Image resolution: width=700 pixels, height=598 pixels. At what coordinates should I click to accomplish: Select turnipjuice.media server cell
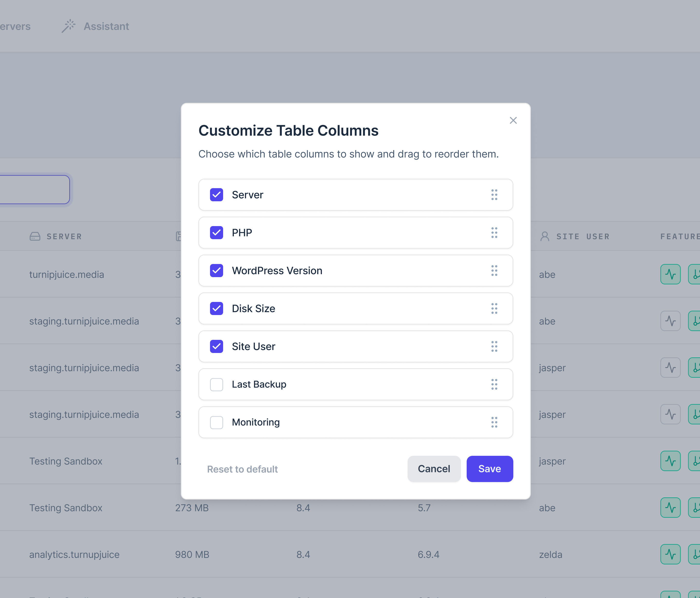tap(67, 274)
